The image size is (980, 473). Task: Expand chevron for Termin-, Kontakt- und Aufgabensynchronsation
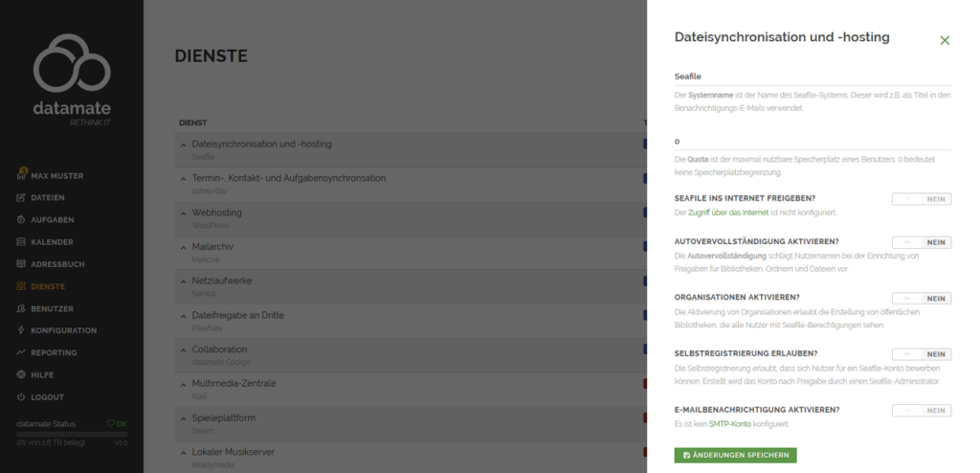[183, 179]
